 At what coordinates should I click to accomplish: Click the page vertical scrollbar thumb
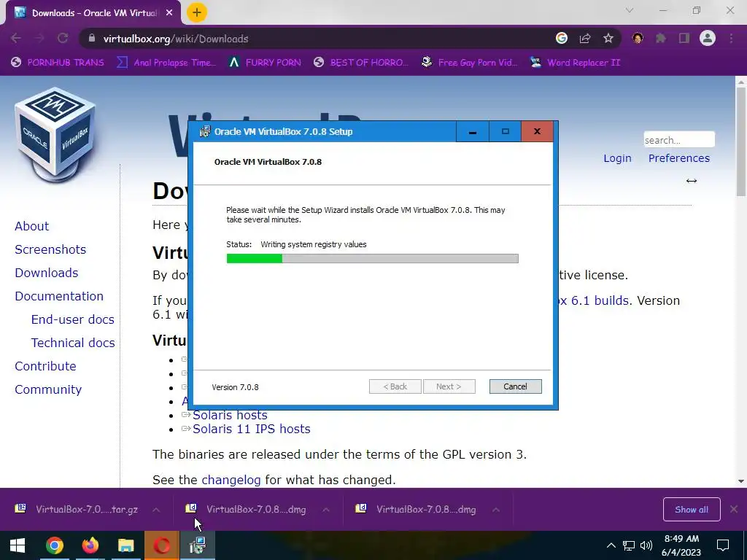click(741, 141)
